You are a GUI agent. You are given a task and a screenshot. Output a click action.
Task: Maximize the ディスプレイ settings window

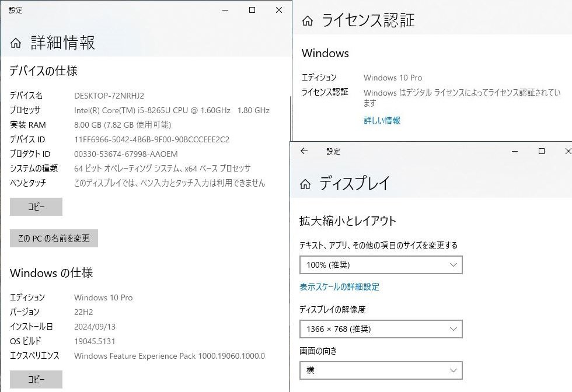pos(542,151)
